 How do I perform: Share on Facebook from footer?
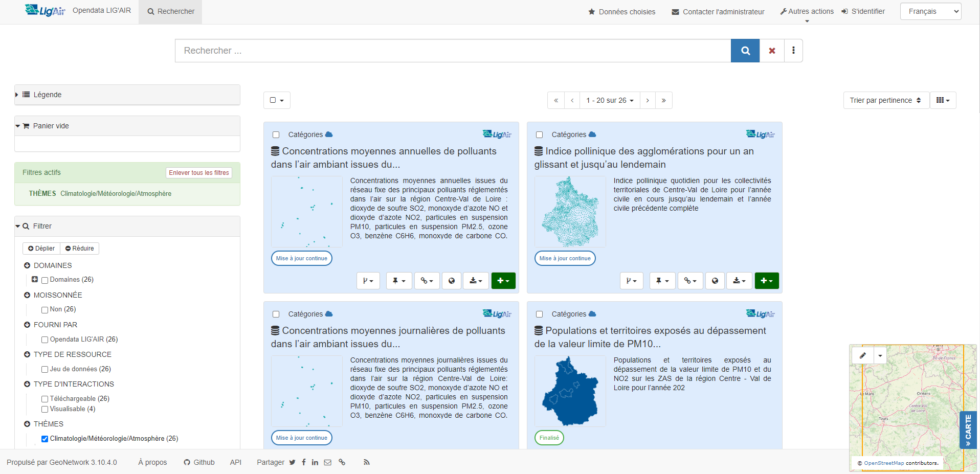tap(304, 462)
